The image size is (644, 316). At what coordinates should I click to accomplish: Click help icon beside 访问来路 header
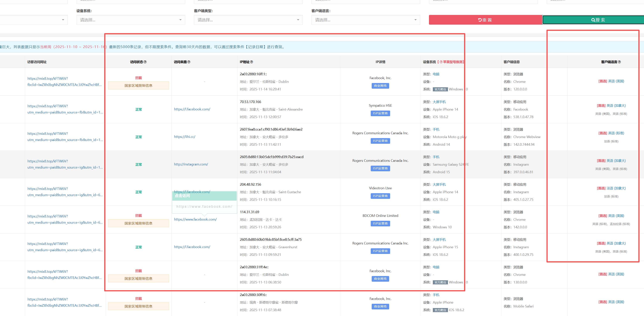(x=189, y=62)
